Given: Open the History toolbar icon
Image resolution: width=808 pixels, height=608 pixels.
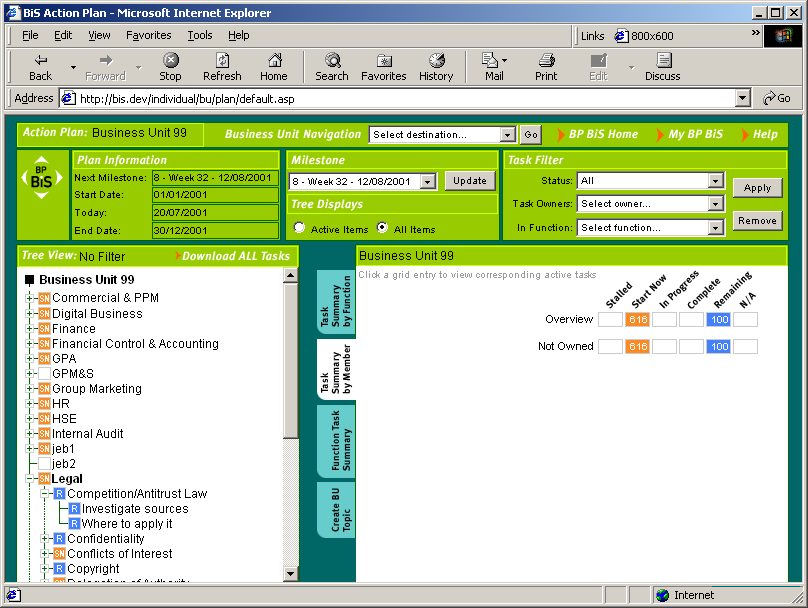Looking at the screenshot, I should 436,61.
